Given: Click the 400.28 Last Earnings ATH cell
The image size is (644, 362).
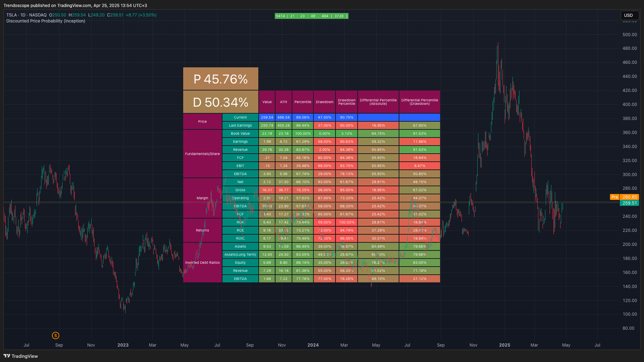Looking at the screenshot, I should pyautogui.click(x=284, y=126).
